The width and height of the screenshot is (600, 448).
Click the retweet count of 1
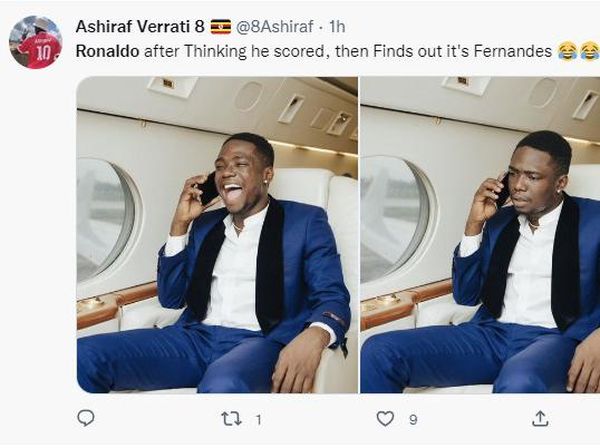point(259,420)
